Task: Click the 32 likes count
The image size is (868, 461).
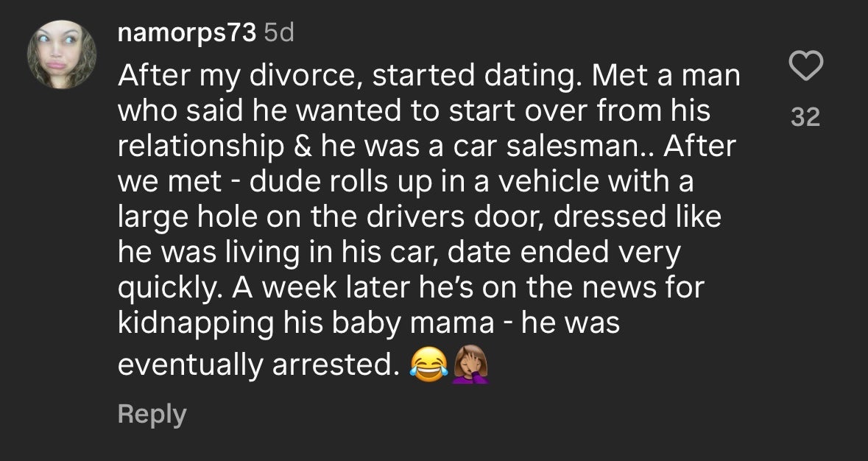Action: (x=805, y=117)
